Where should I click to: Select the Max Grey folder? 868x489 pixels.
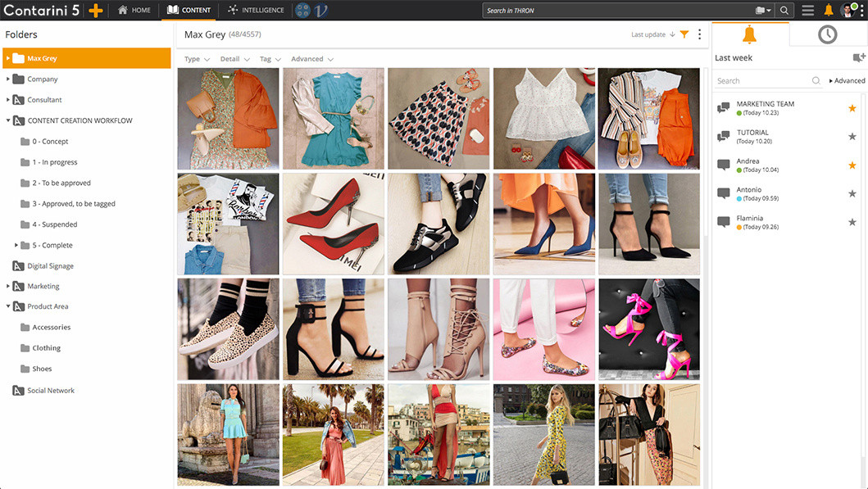[x=87, y=58]
